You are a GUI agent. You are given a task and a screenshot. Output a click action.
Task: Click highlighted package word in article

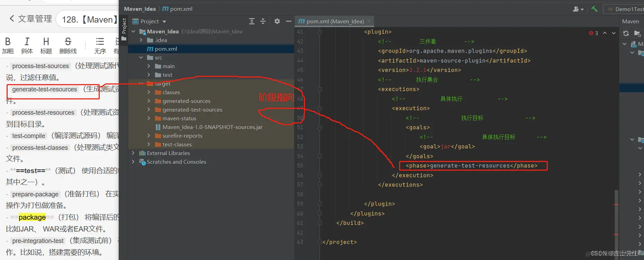(32, 217)
